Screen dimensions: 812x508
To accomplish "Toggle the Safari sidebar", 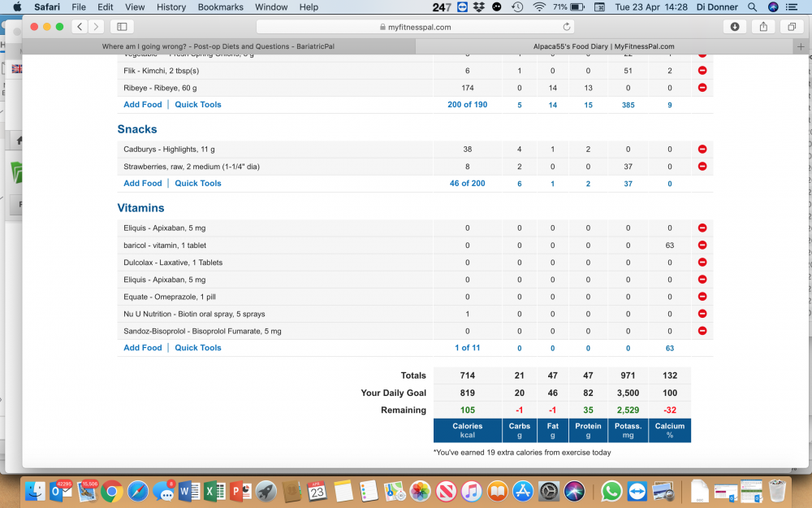I will tap(123, 27).
